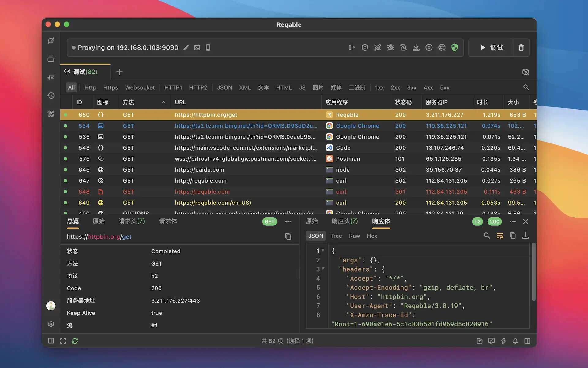The height and width of the screenshot is (368, 588).
Task: Toggle capture pause with crossed-eye icon near tabs
Action: coord(526,72)
